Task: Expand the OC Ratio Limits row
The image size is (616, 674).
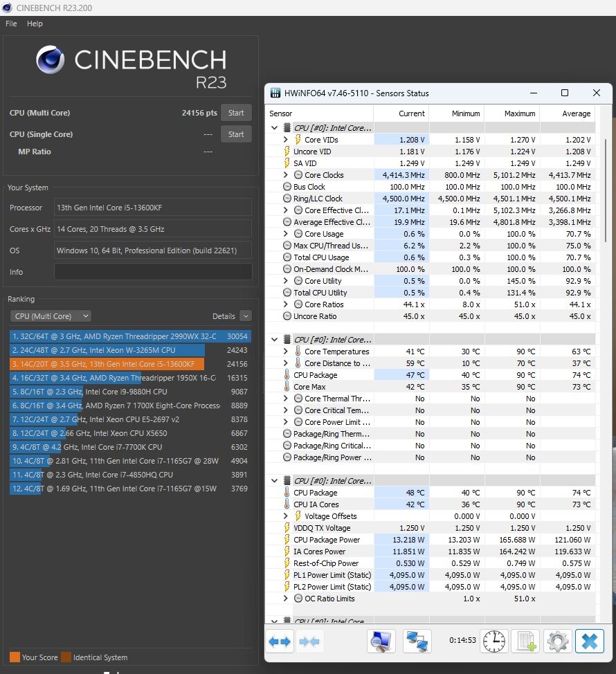Action: tap(285, 599)
